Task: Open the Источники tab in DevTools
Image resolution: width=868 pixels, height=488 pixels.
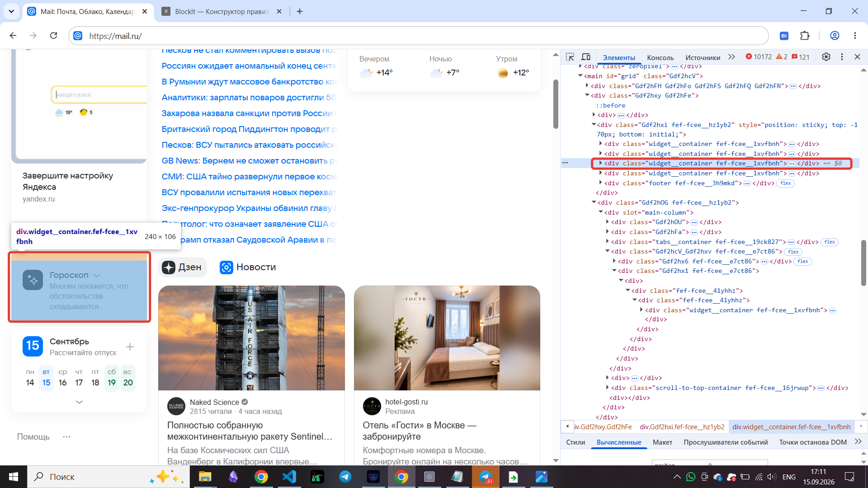Action: [x=703, y=57]
